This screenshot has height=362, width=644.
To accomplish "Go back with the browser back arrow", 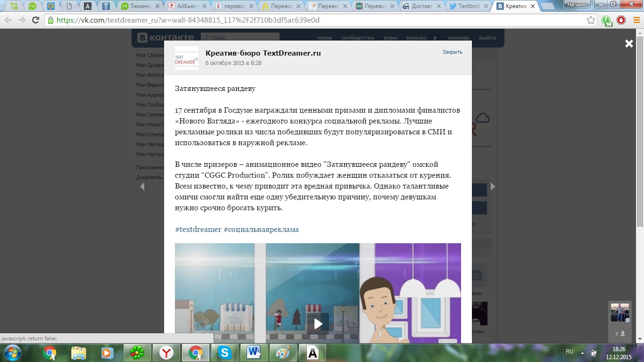I will click(8, 20).
